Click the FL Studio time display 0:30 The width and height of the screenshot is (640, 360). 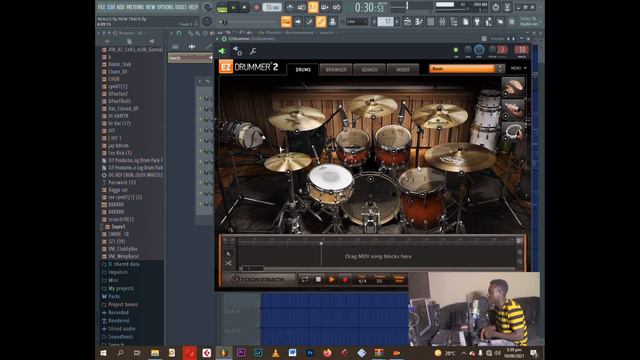[x=369, y=7]
